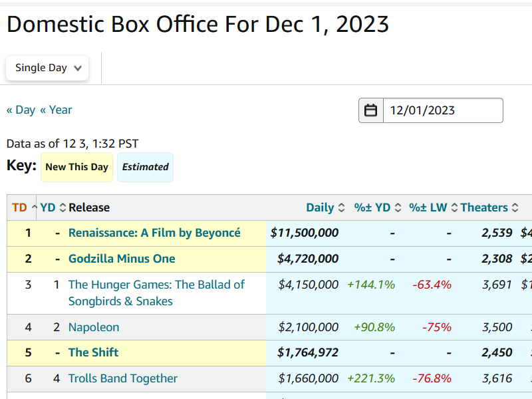Image resolution: width=532 pixels, height=399 pixels.
Task: Sort table by Release column header
Action: (x=89, y=207)
